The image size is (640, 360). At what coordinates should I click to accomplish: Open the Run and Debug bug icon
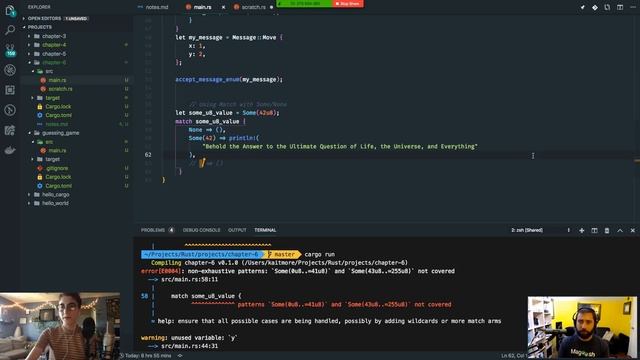[10, 70]
